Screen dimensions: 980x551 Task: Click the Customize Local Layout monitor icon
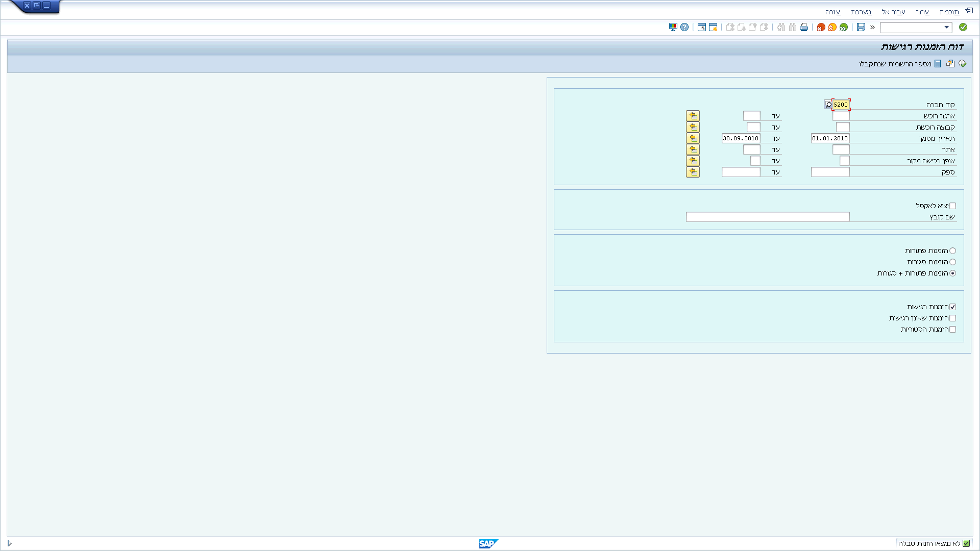[x=673, y=27]
